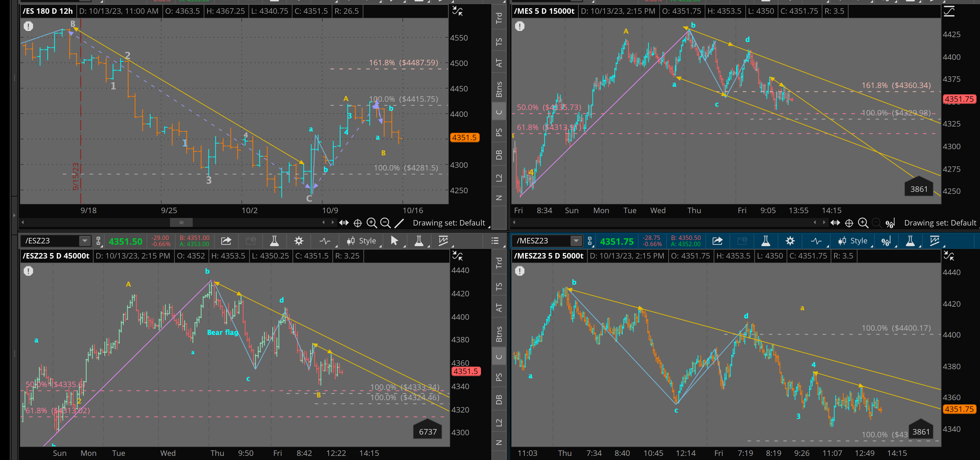Click horizontal scrollbar thumb under /ES chart
The width and height of the screenshot is (980, 460).
tap(181, 222)
